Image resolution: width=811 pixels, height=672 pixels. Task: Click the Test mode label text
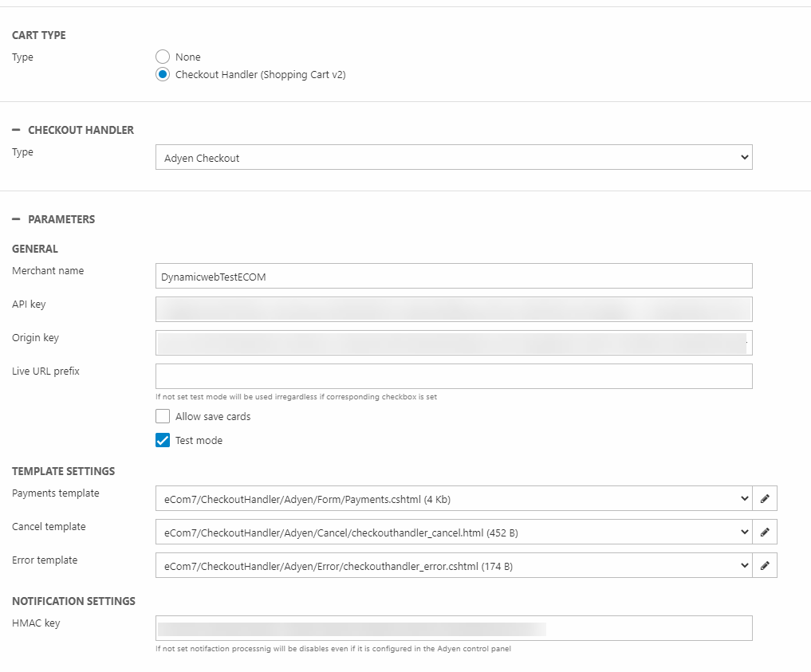[199, 440]
